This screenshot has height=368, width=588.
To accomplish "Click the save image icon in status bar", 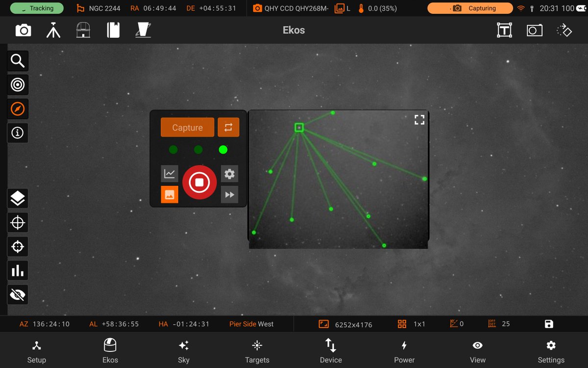I will (x=548, y=324).
